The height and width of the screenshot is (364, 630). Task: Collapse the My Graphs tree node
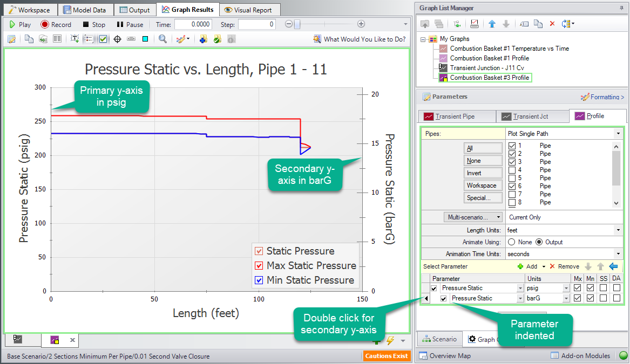tap(424, 39)
